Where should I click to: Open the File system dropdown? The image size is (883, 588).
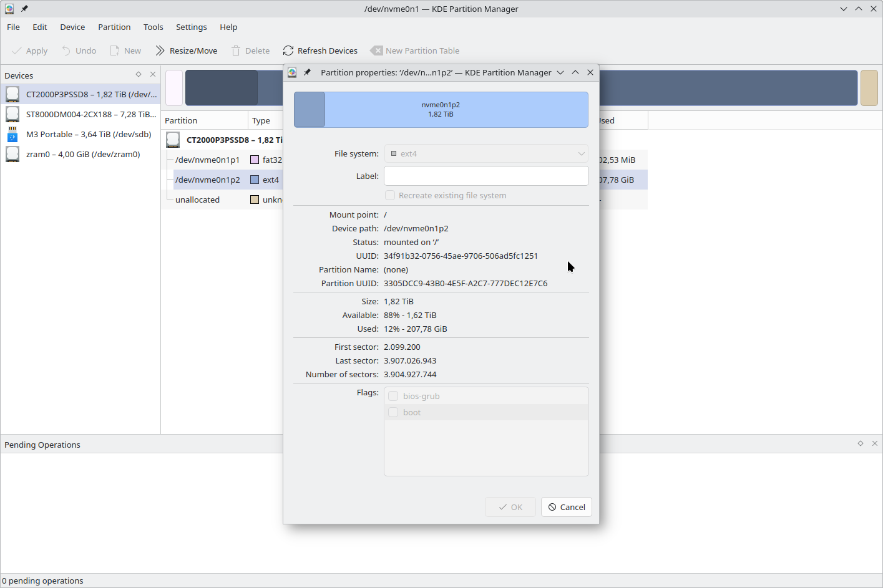click(486, 153)
